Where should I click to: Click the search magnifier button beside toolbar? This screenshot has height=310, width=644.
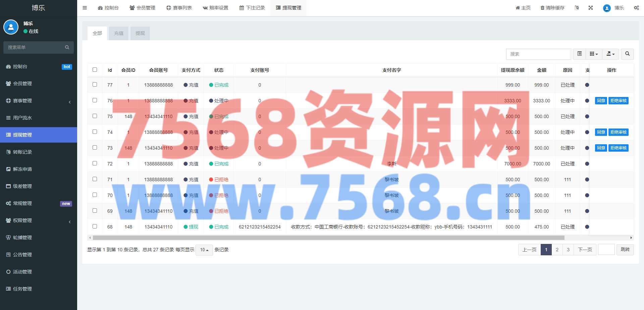coord(627,54)
